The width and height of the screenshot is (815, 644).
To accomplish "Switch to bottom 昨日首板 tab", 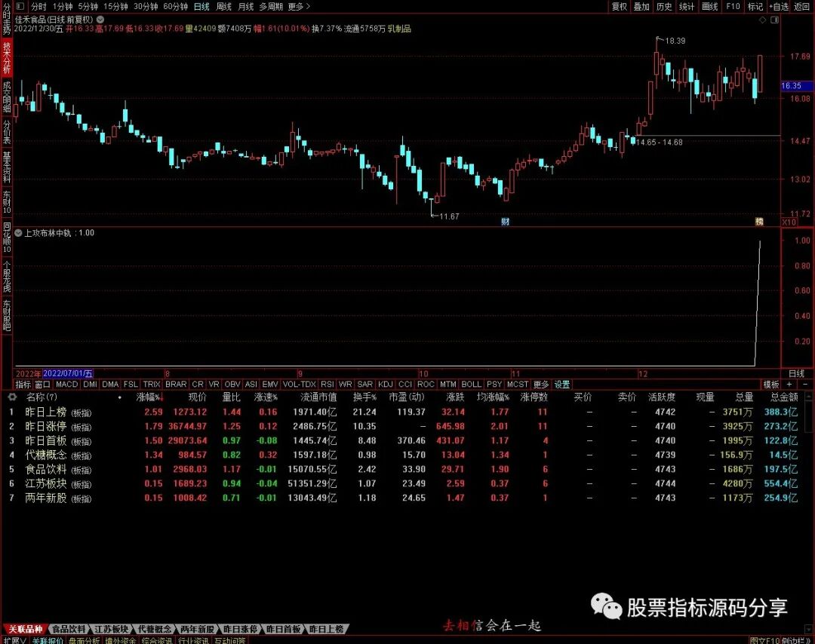I will click(283, 629).
